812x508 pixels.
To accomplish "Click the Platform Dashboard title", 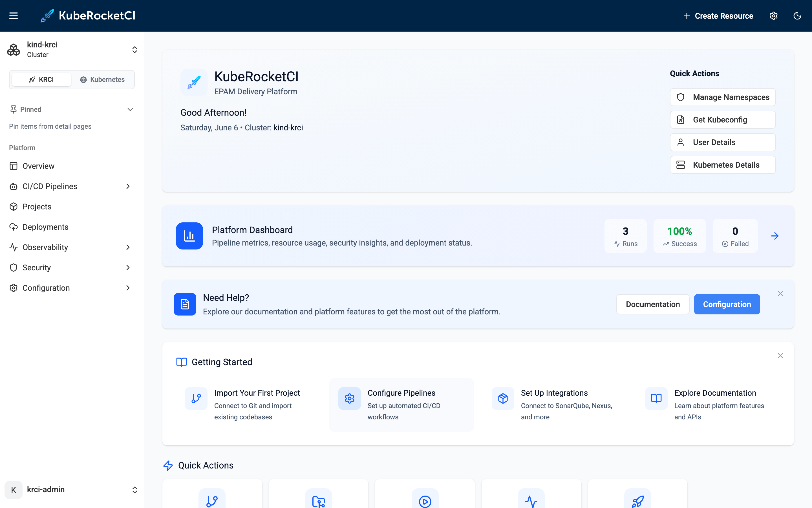I will 252,230.
